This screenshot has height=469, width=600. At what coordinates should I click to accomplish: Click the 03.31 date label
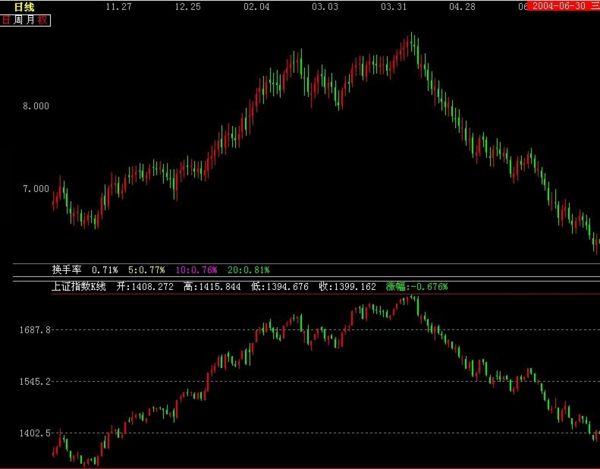(393, 7)
